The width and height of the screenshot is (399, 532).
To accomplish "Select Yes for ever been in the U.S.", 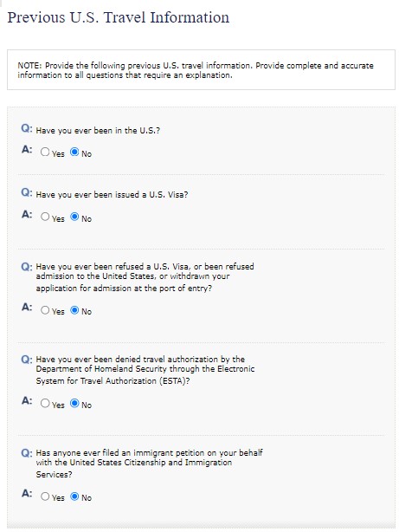I will (x=45, y=152).
